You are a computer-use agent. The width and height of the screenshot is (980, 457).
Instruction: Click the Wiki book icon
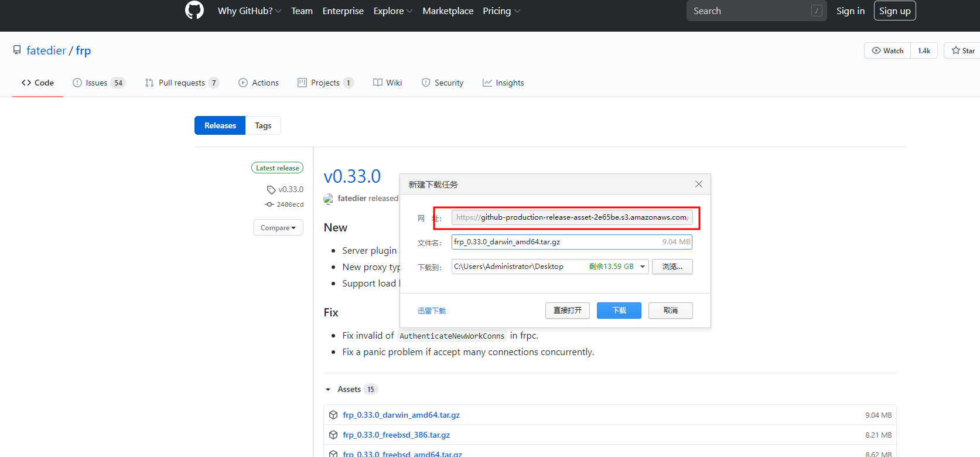point(378,83)
